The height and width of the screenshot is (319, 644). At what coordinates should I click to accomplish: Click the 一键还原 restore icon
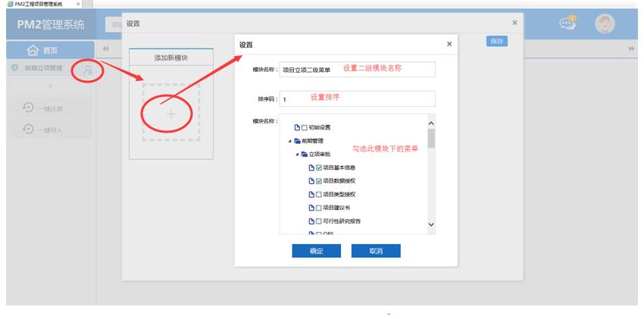[x=28, y=108]
